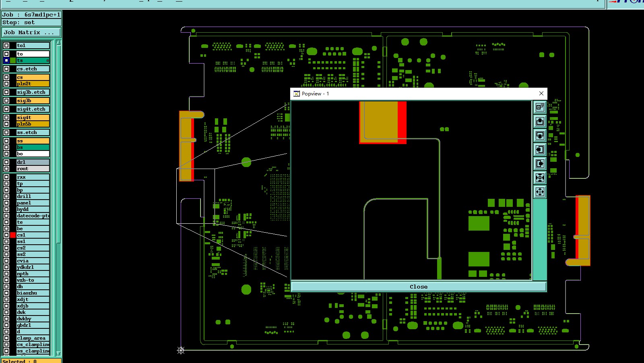This screenshot has height=363, width=644.
Task: Click the Popview zoom-out diverging arrows icon
Action: coord(540,192)
